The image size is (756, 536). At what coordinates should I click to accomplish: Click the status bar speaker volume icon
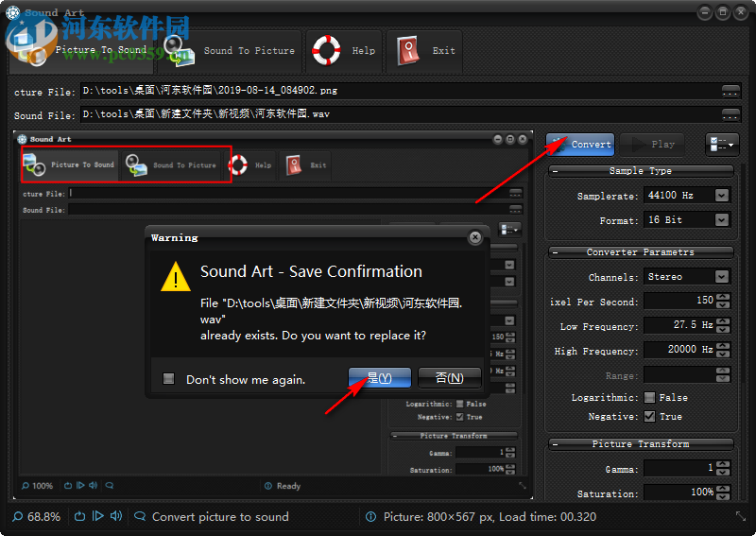pyautogui.click(x=116, y=516)
